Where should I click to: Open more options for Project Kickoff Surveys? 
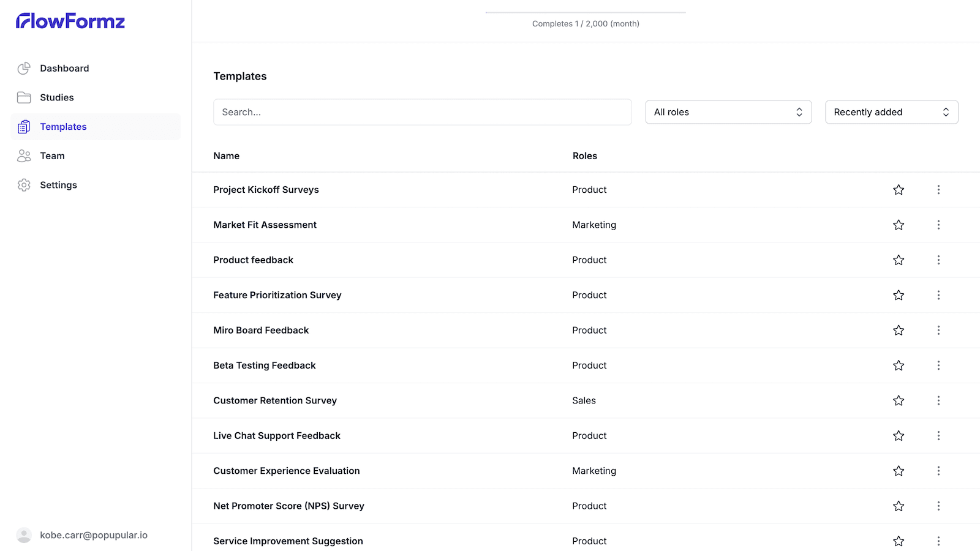tap(938, 190)
